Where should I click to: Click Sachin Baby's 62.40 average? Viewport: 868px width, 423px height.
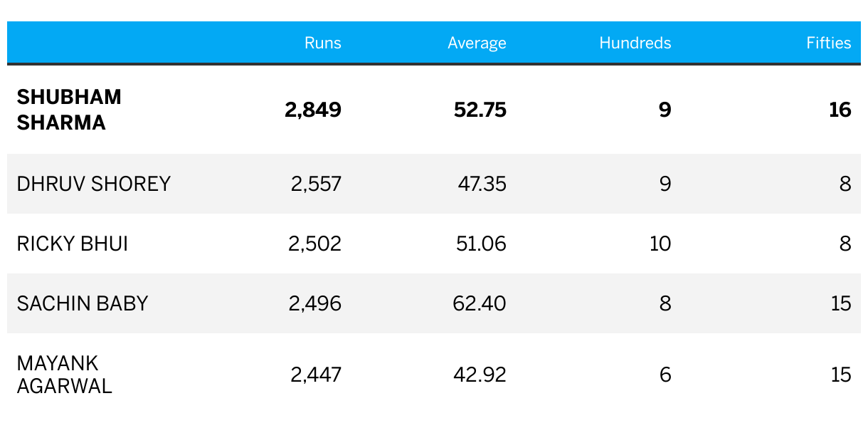[480, 303]
